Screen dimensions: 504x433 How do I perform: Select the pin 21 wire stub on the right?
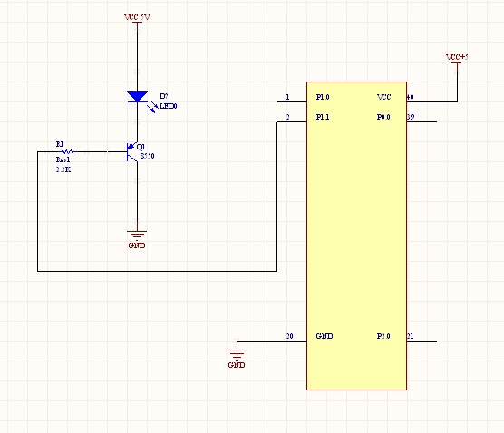tap(422, 341)
